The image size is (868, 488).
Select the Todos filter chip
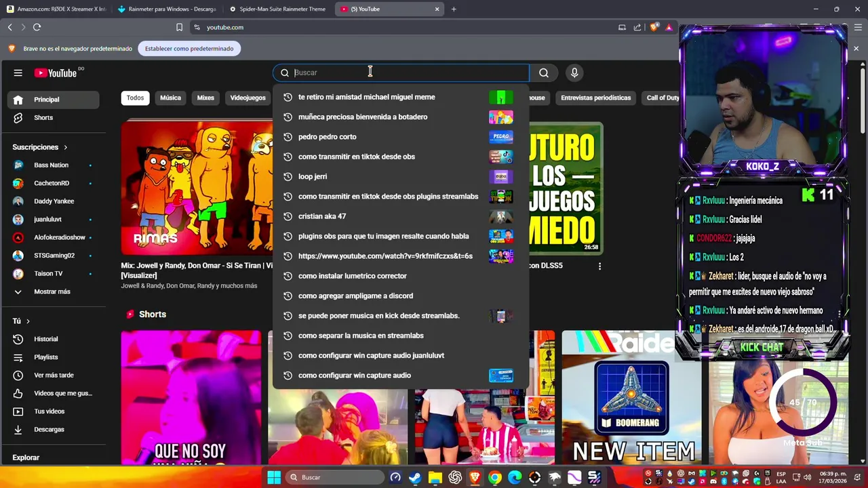coord(135,98)
